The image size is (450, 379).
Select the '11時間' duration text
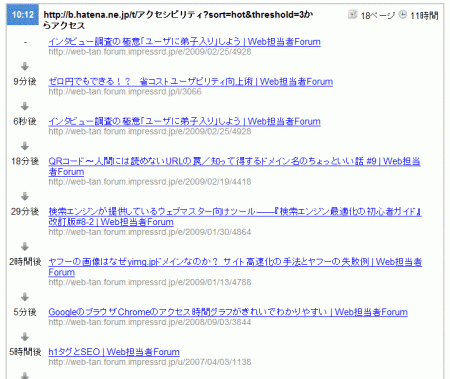[424, 15]
